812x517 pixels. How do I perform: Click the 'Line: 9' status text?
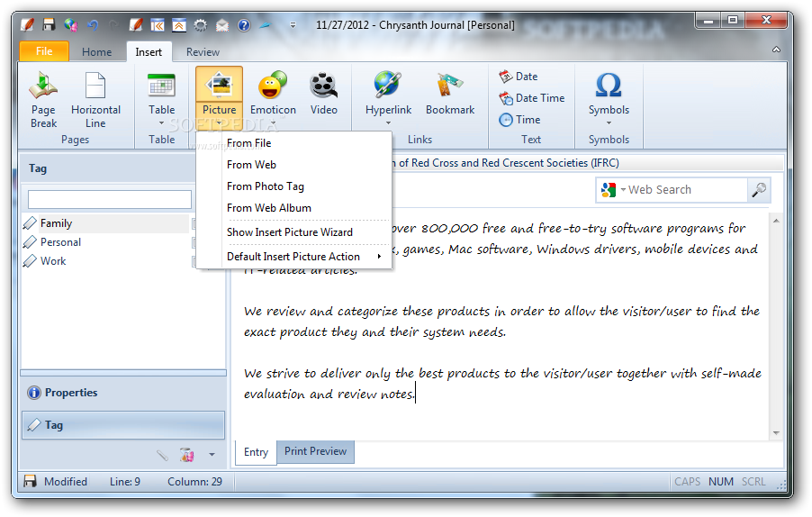click(x=125, y=482)
